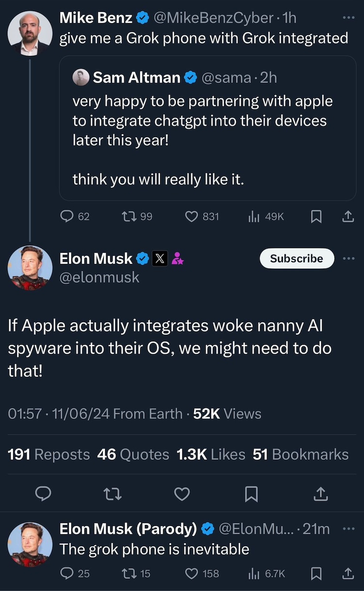Open more options next to Subscribe button
364x591 pixels.
348,258
